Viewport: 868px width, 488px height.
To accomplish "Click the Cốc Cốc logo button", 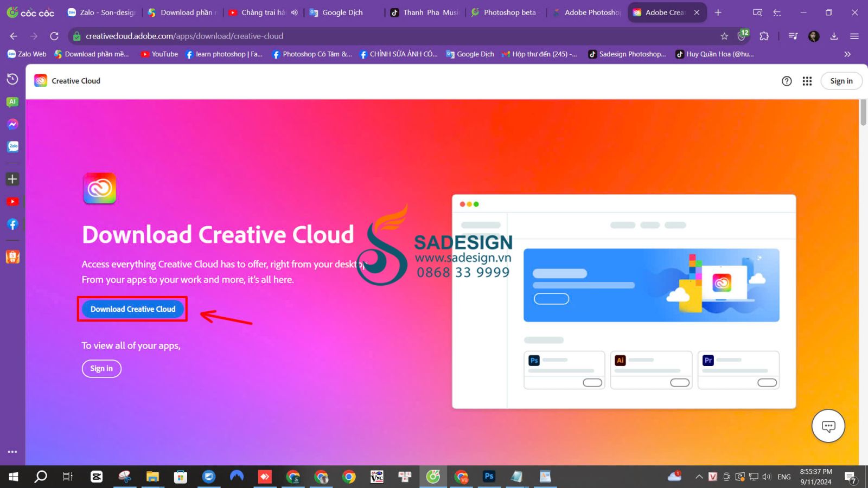I will [30, 12].
